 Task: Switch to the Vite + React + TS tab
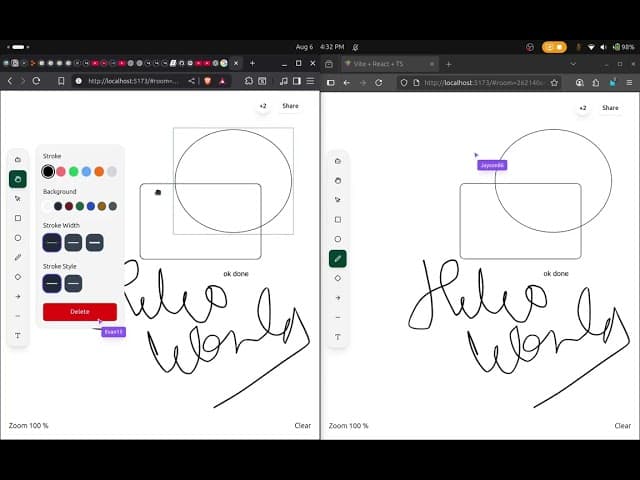pos(390,64)
